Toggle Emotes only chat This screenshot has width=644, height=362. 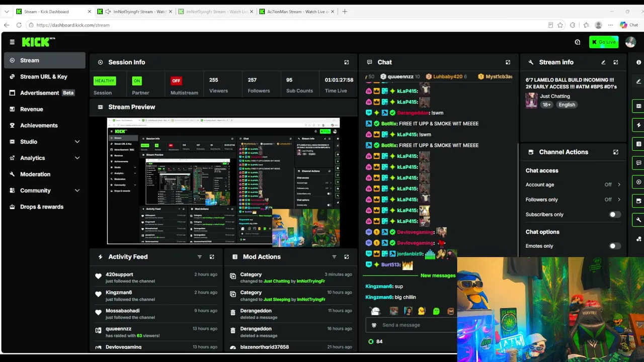(615, 246)
